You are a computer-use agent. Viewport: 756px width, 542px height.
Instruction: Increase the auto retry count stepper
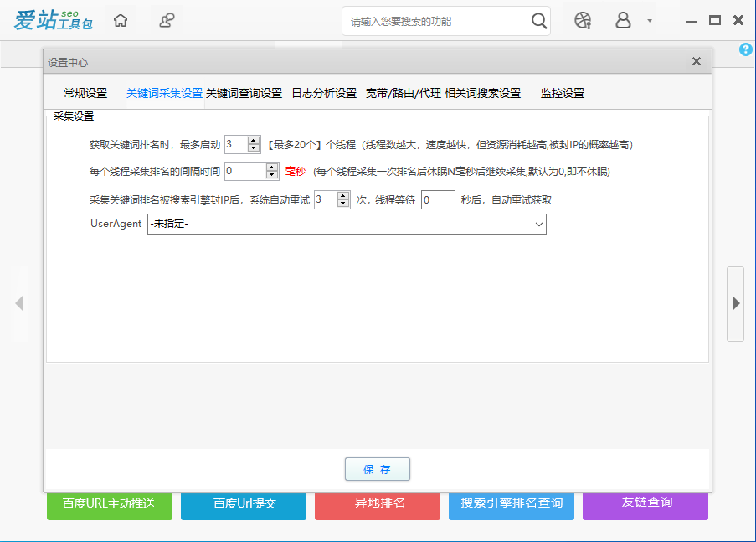click(x=342, y=196)
